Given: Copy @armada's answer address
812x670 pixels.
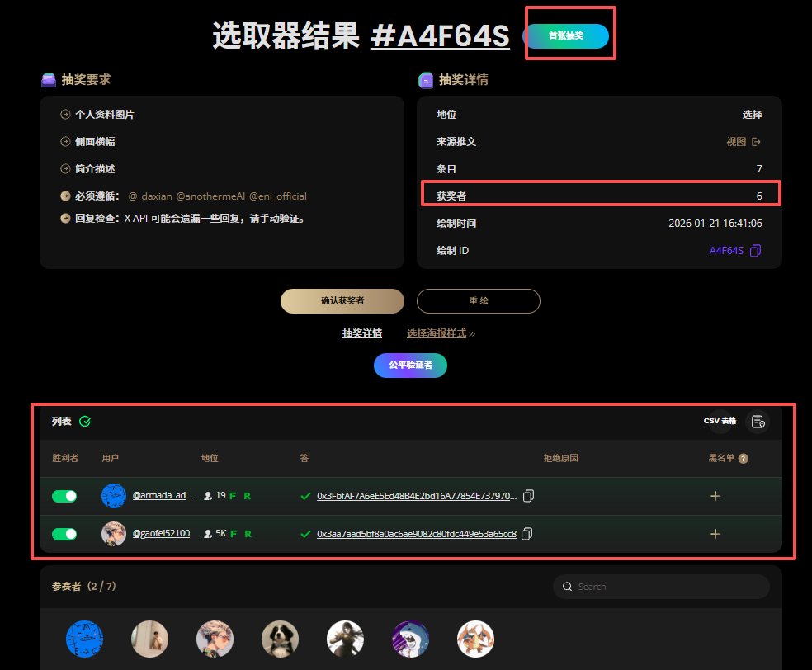Looking at the screenshot, I should pos(528,496).
